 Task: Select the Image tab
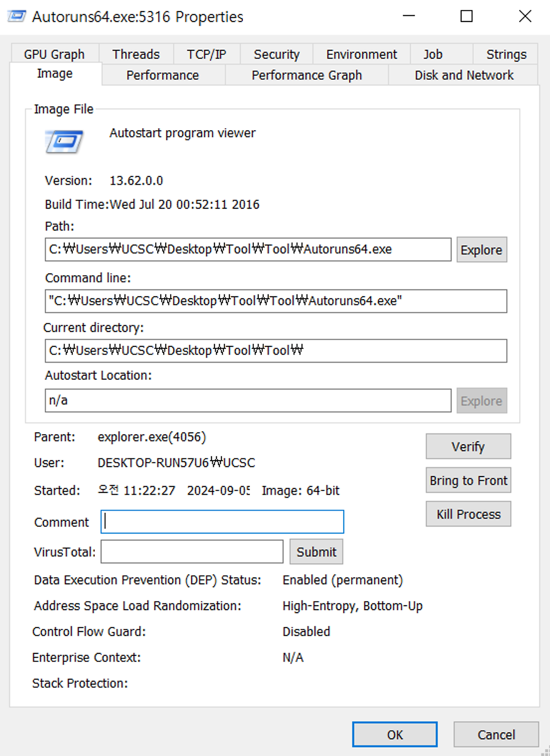click(x=55, y=74)
